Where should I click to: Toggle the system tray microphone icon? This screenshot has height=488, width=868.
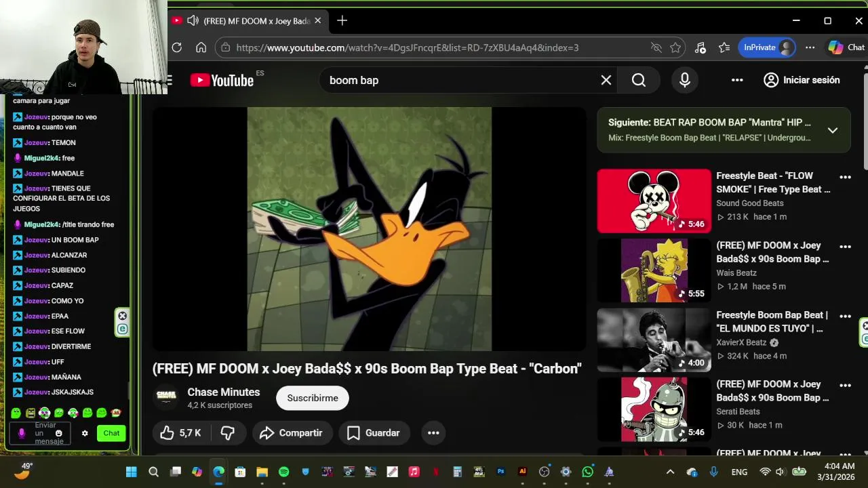coord(713,472)
